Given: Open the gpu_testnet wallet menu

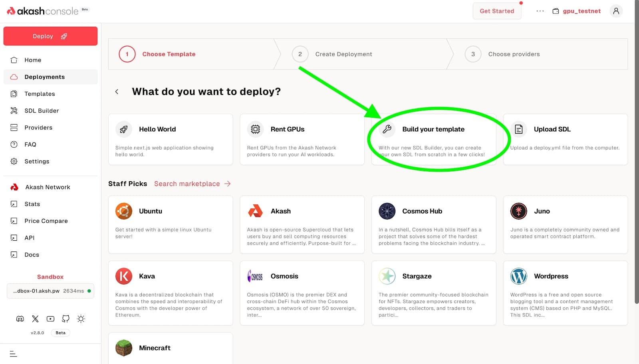Looking at the screenshot, I should (577, 11).
